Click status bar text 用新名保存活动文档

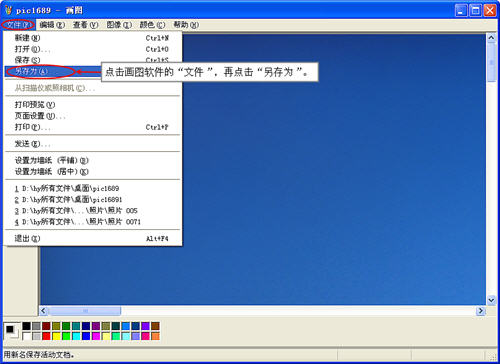coord(39,355)
